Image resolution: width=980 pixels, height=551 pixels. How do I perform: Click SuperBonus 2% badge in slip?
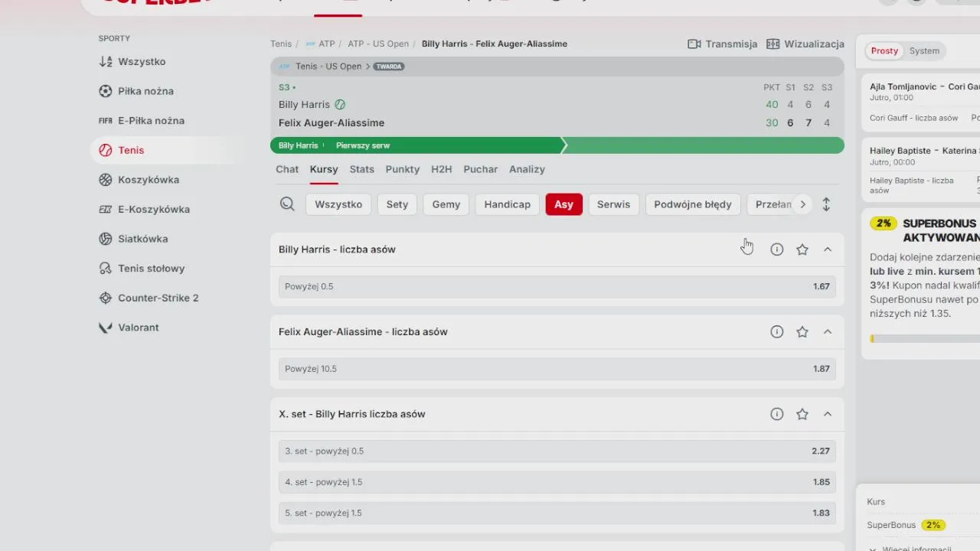(933, 526)
